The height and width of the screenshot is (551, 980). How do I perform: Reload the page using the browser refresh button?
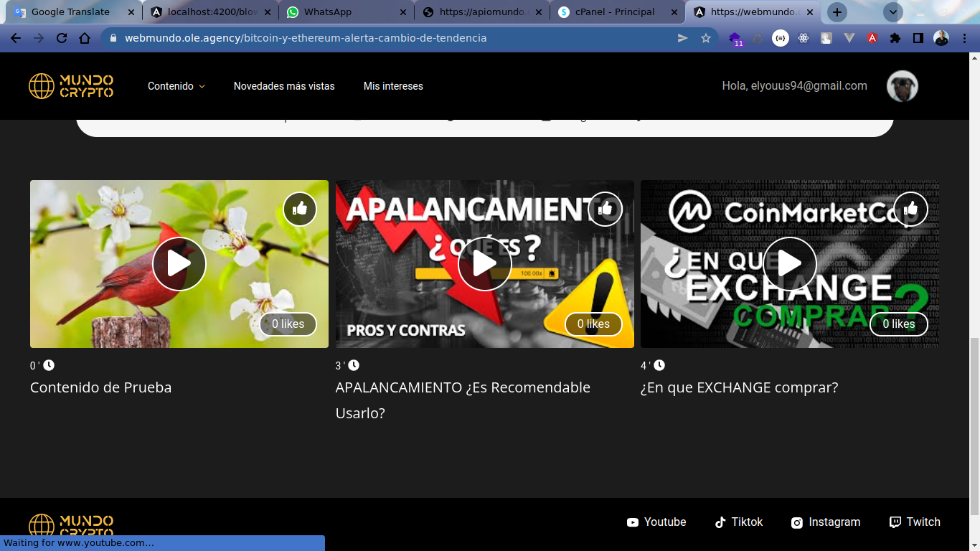pos(62,38)
